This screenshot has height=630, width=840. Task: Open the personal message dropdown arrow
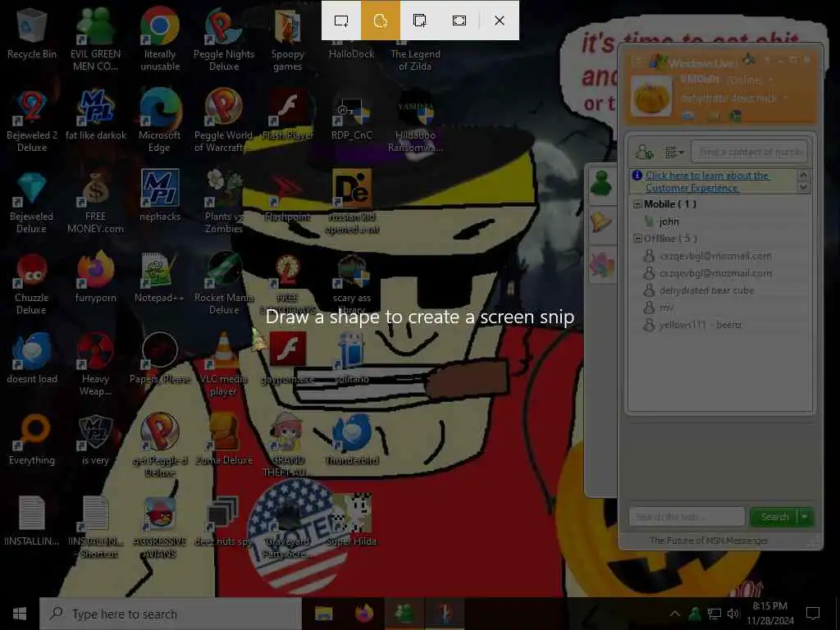(785, 98)
